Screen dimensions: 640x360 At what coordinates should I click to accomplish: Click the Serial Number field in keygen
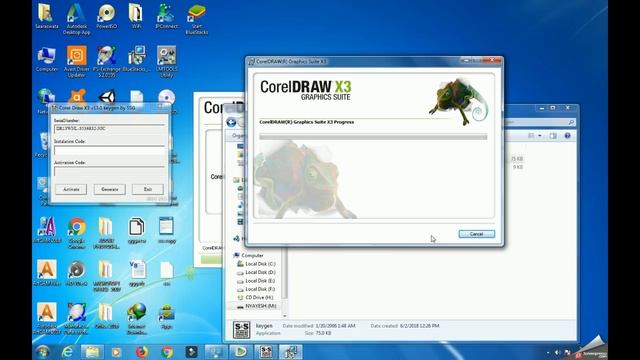click(x=109, y=129)
